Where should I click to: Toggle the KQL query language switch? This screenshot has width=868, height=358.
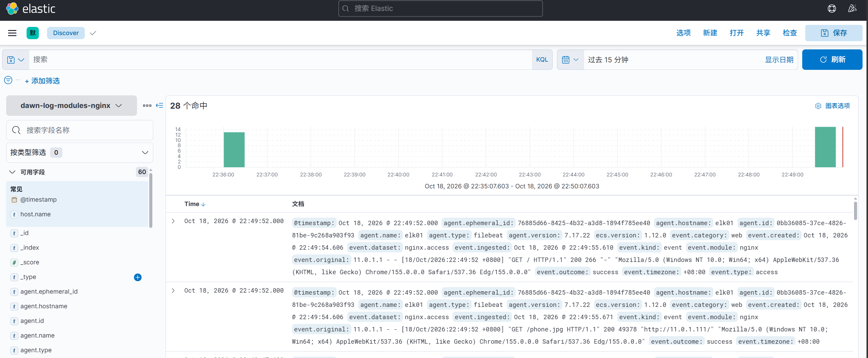point(542,60)
